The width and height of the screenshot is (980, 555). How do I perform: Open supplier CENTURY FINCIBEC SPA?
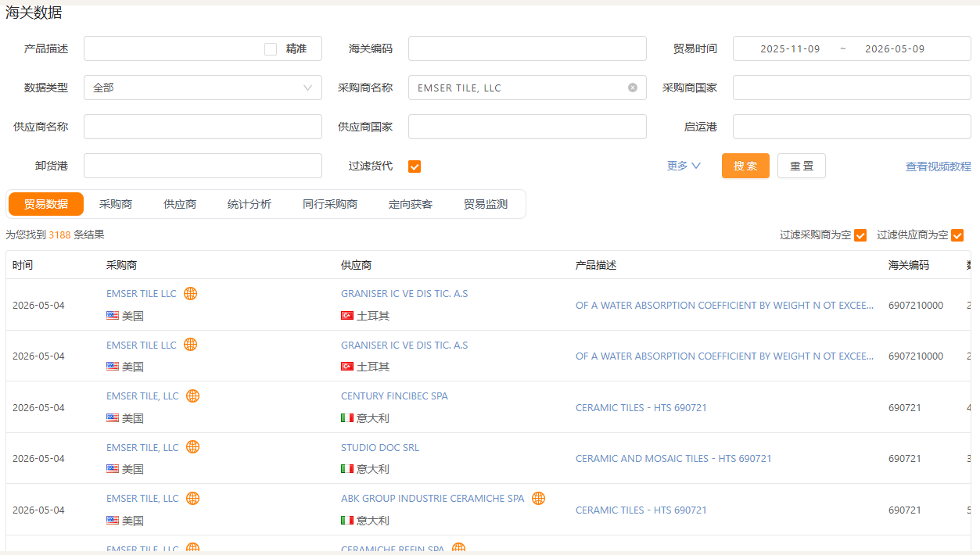point(394,396)
